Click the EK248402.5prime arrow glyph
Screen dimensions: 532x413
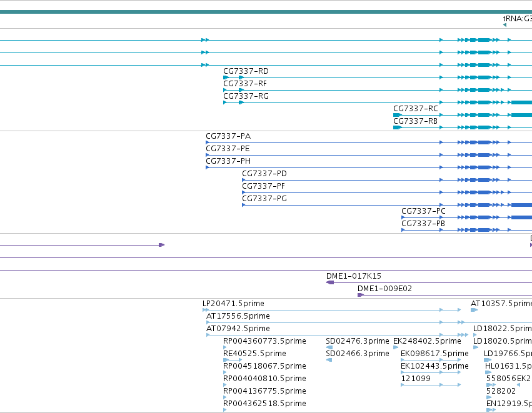(x=396, y=347)
